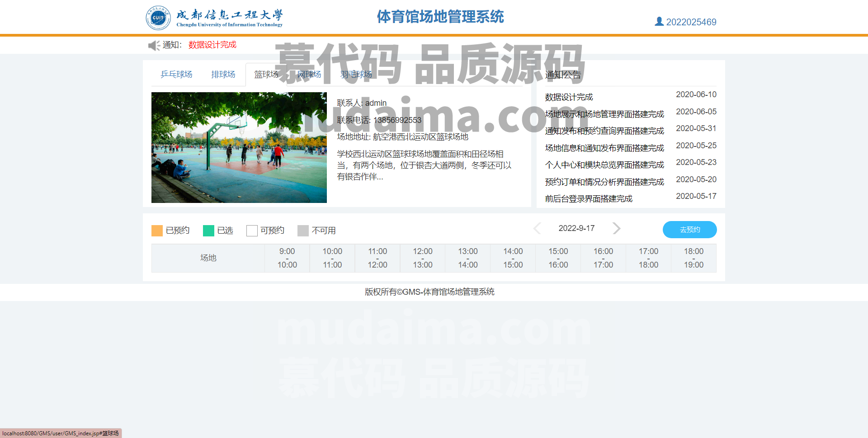
Task: Click the orange 已预约 legend swatch
Action: 157,231
